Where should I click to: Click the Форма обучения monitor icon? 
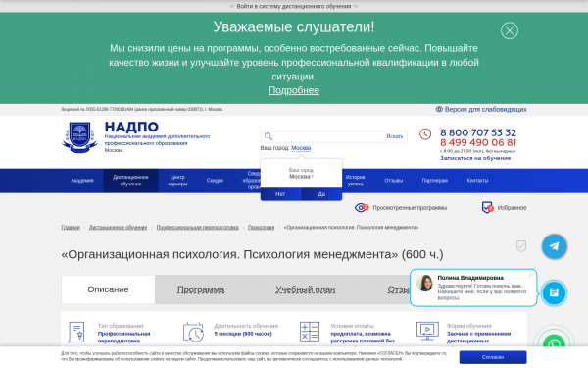point(427,331)
